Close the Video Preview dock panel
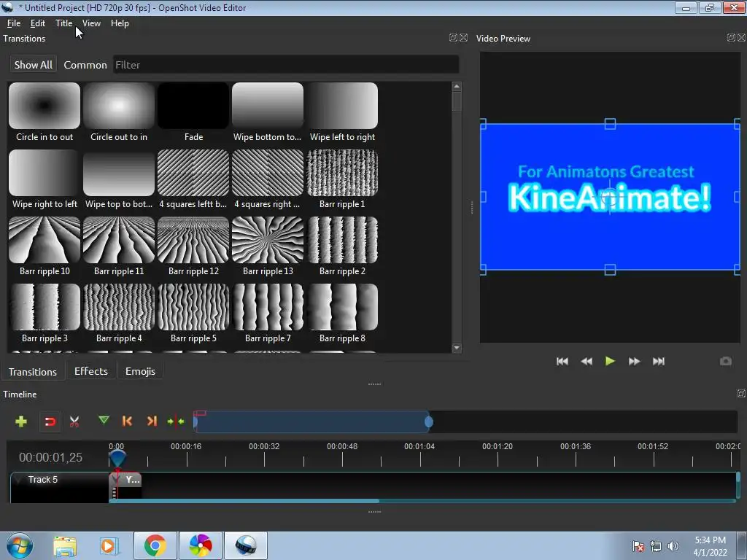Screen dimensions: 747x560 pos(742,38)
